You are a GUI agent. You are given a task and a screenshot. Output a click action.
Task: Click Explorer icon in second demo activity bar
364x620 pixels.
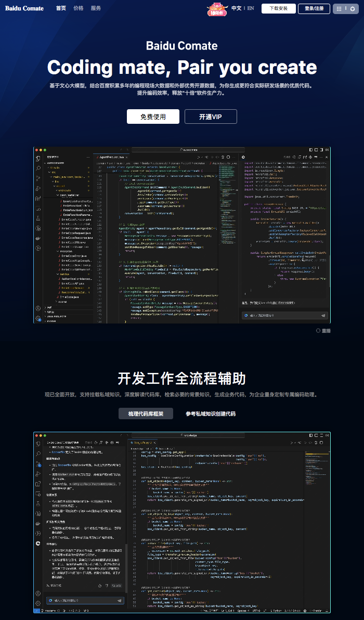[38, 444]
